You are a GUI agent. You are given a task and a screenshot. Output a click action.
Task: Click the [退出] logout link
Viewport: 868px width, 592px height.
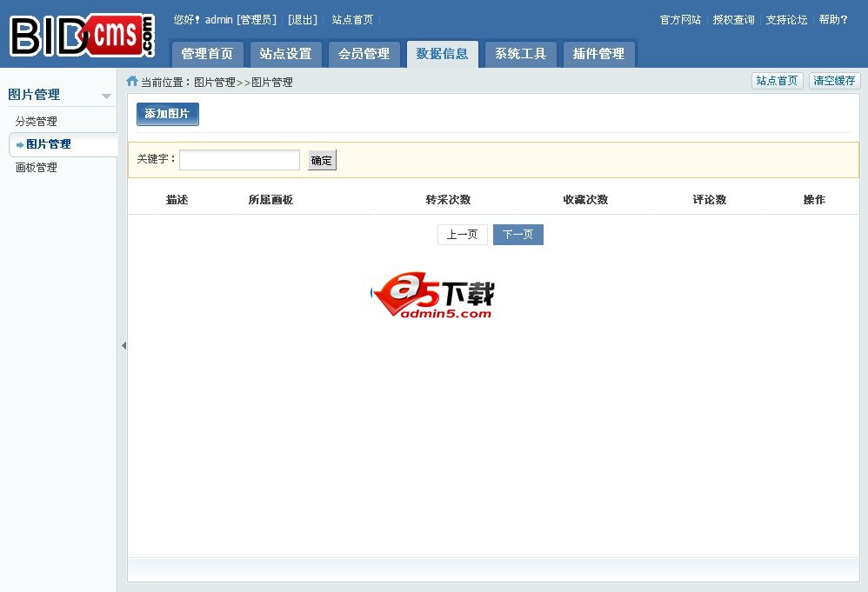(x=303, y=20)
